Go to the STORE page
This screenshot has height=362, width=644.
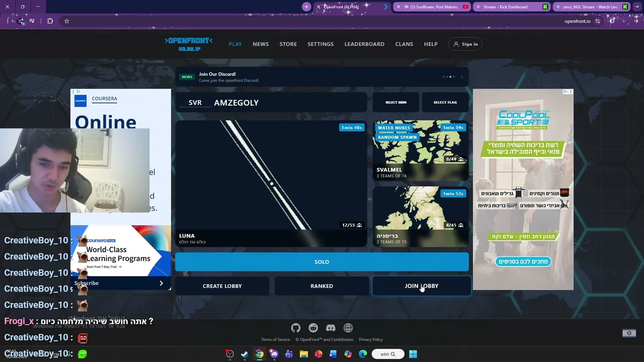click(x=288, y=44)
